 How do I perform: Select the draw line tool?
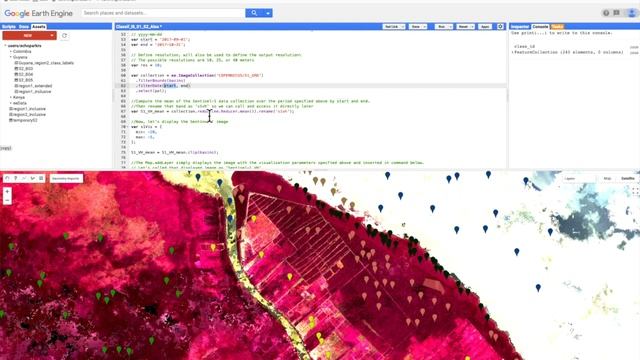tap(24, 178)
